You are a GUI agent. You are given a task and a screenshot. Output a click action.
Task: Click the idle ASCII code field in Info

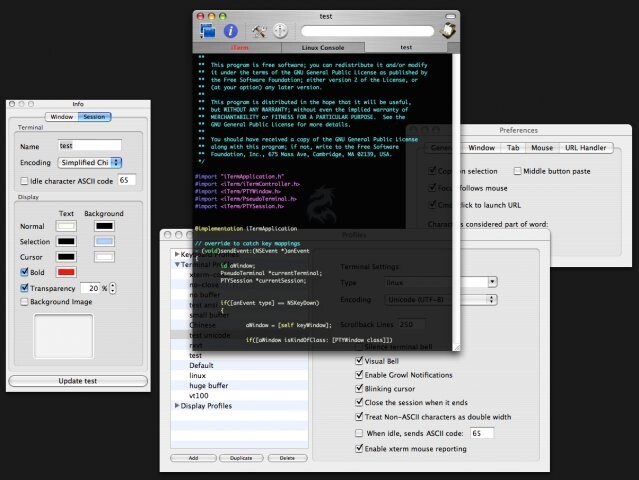[x=127, y=180]
